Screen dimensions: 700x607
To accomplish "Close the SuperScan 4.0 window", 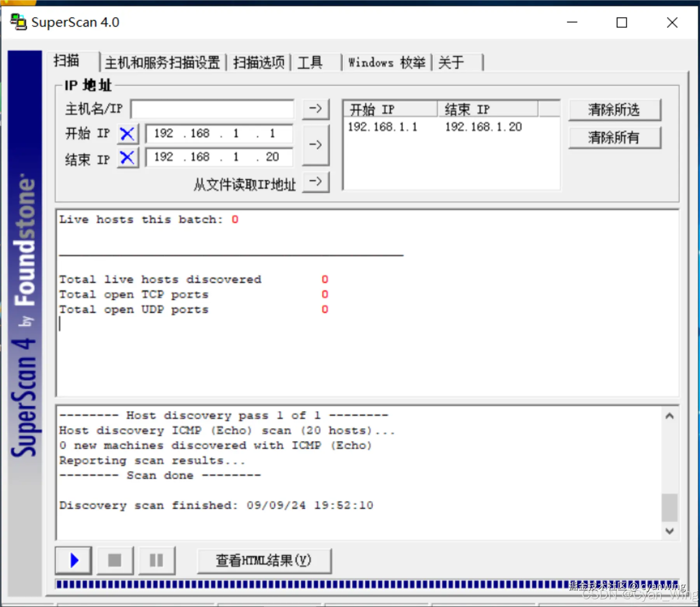I will click(672, 22).
